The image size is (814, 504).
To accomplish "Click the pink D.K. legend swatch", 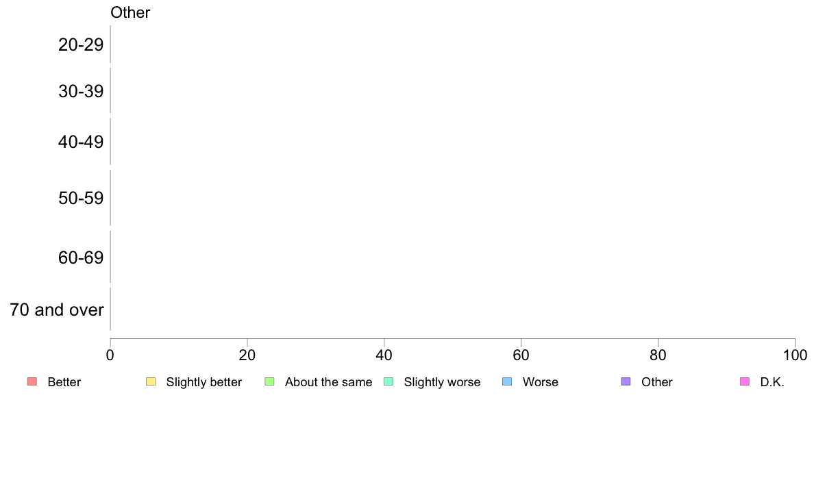I will coord(745,381).
